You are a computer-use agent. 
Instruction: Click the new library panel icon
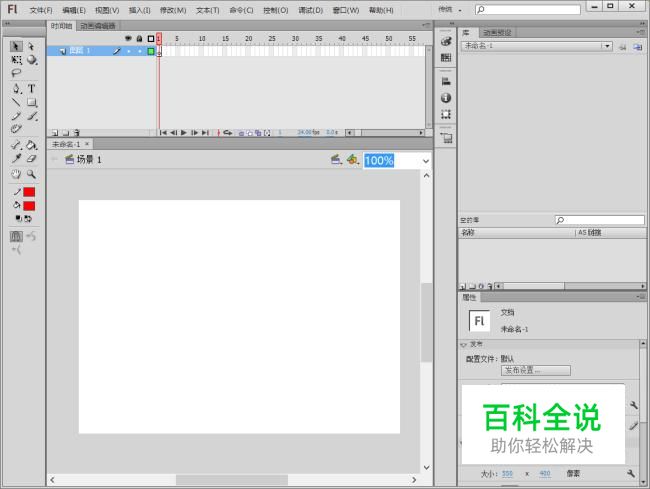click(638, 47)
